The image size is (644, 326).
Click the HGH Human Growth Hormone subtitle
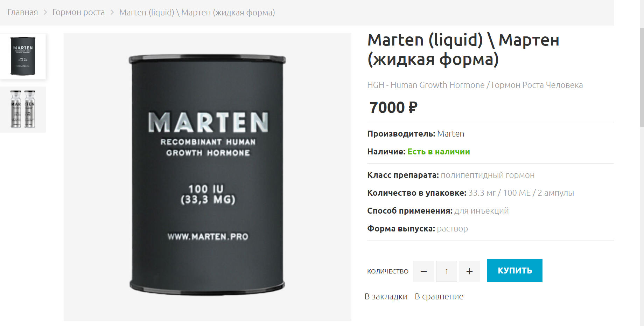coord(475,85)
